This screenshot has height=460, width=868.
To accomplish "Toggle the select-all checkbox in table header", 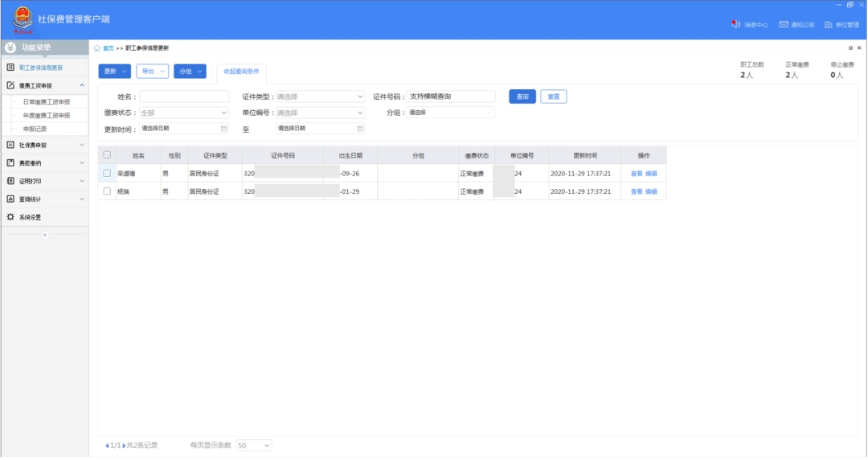I will 107,155.
